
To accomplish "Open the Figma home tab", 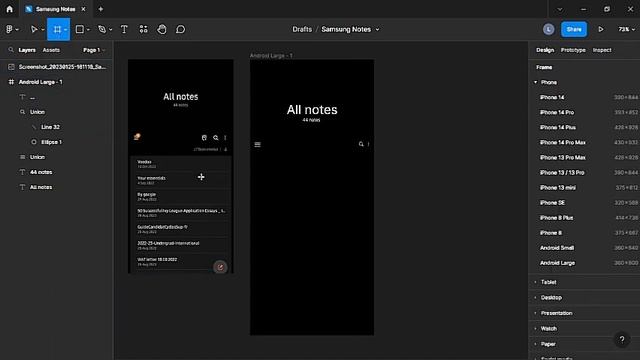I will tap(9, 9).
